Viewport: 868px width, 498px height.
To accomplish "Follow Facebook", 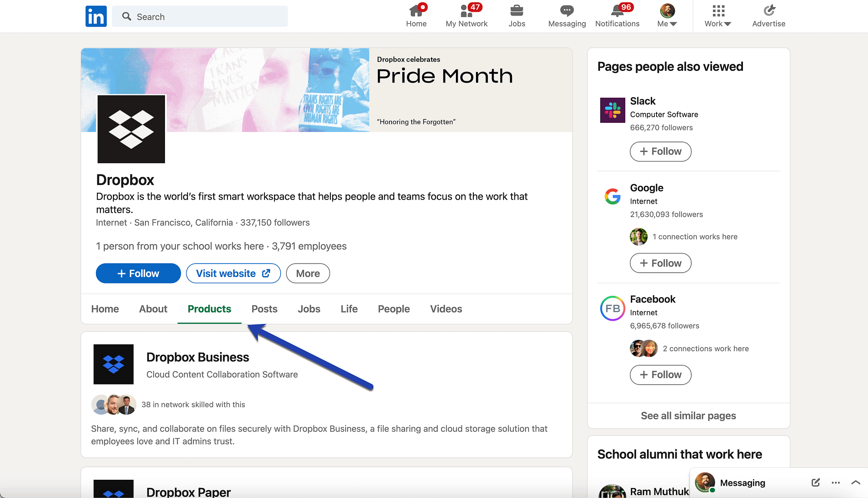I will tap(660, 375).
